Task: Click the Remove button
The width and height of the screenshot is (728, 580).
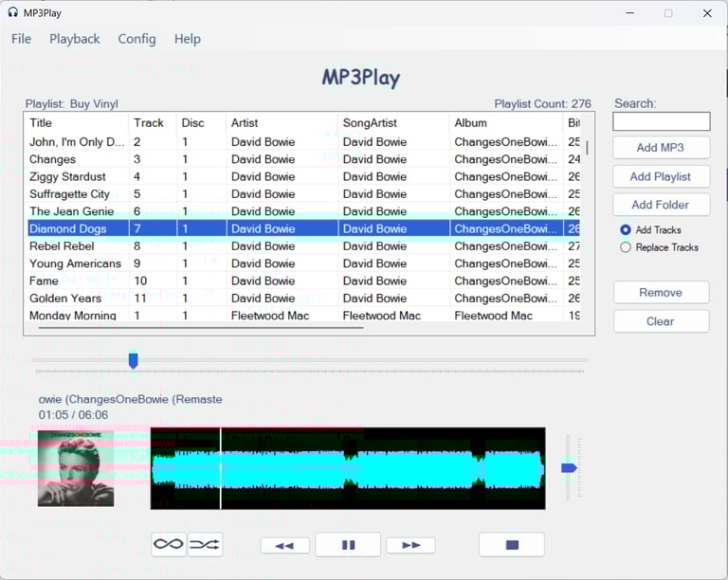Action: [661, 292]
